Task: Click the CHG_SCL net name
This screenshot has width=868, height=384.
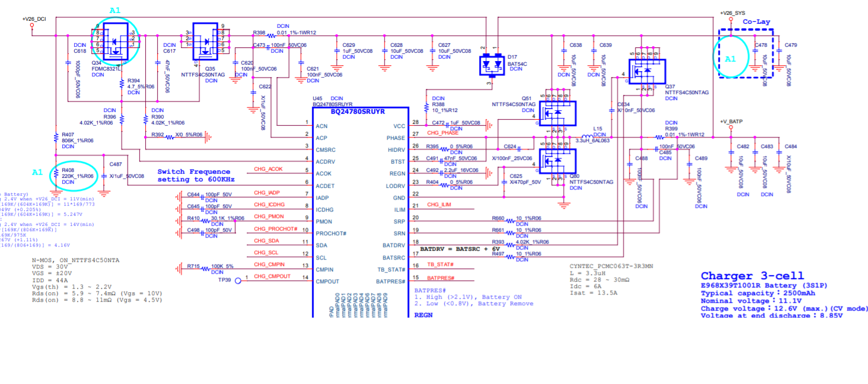Action: [266, 252]
